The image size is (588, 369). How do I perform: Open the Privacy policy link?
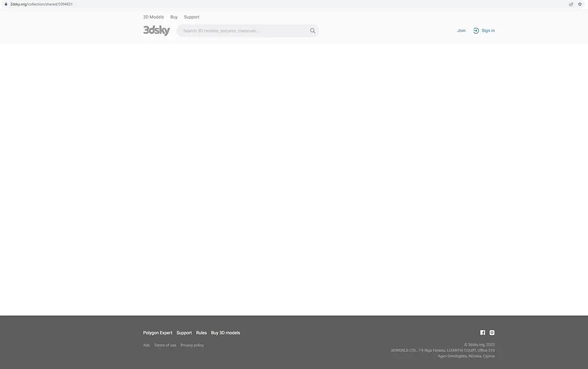click(x=192, y=346)
